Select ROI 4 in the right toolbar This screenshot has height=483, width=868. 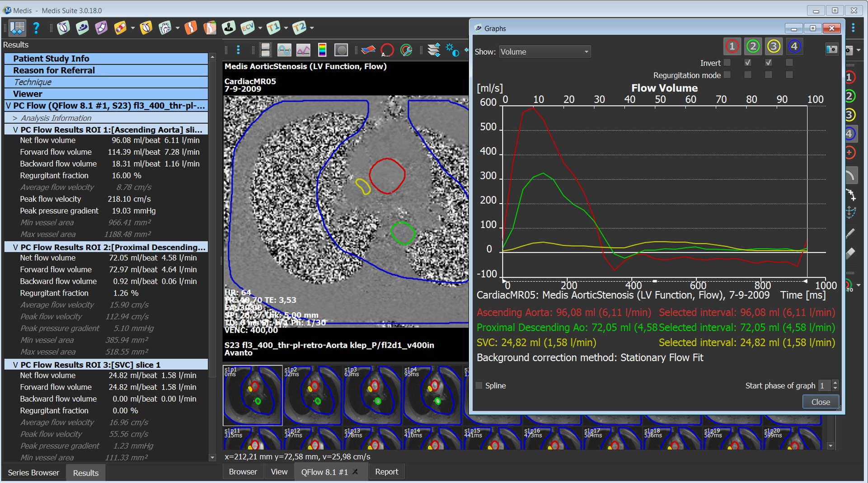pyautogui.click(x=849, y=134)
